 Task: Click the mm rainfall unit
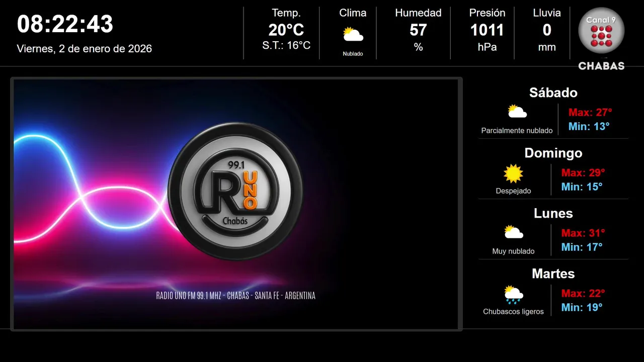[x=547, y=48]
